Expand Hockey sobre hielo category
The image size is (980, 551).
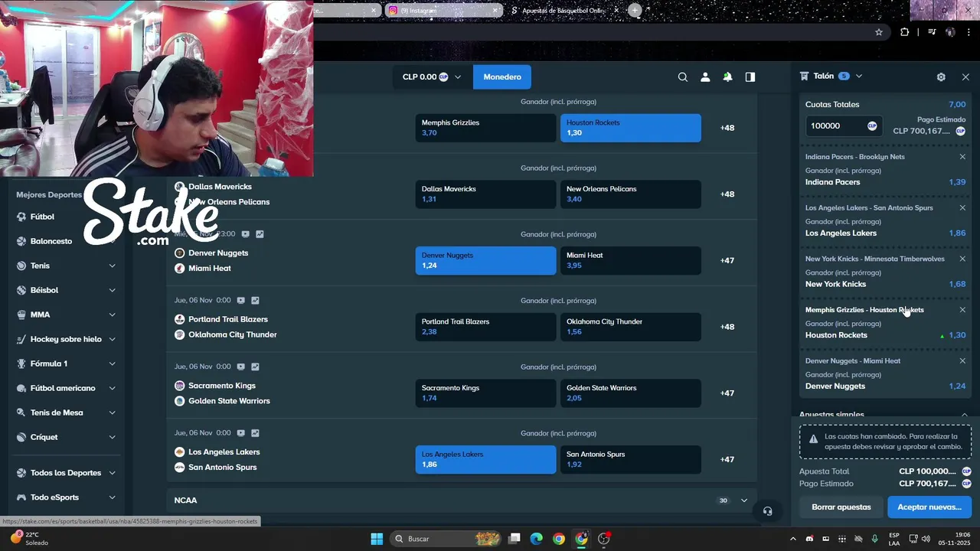tap(112, 339)
